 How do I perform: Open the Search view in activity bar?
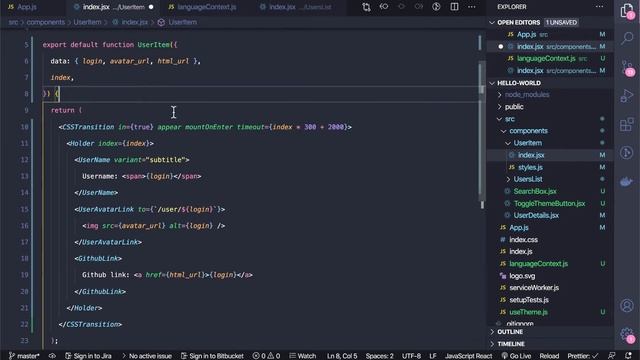click(x=627, y=38)
